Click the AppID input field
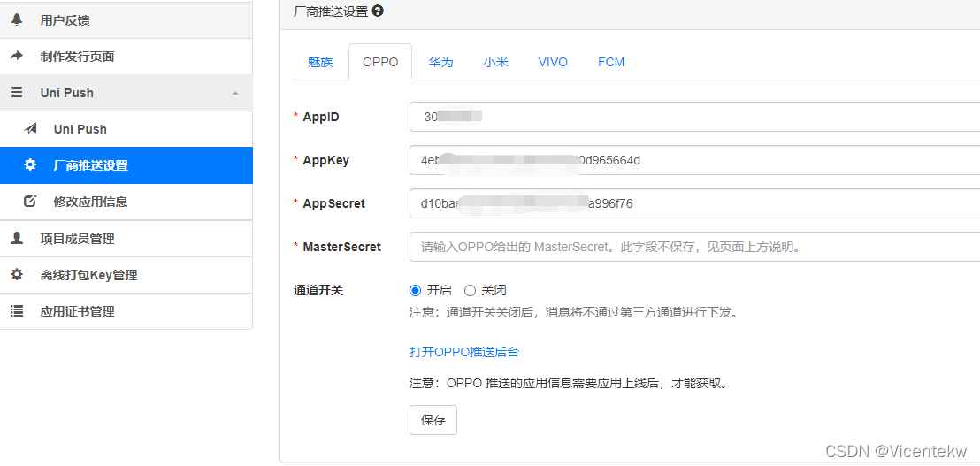The height and width of the screenshot is (466, 980). click(x=694, y=117)
